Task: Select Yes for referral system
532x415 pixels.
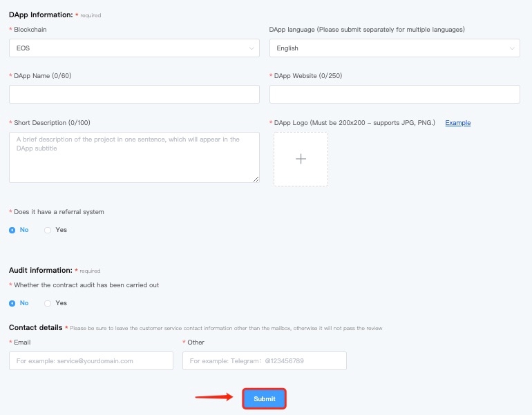Action: pos(48,230)
